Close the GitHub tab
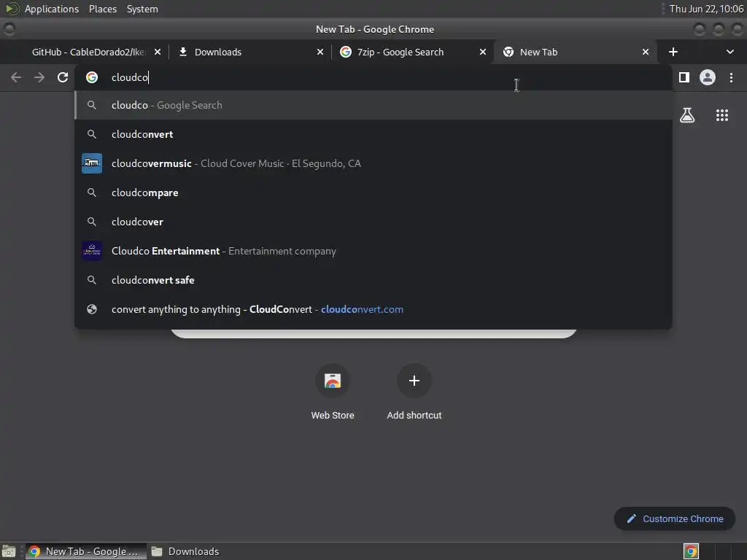747x560 pixels. (158, 52)
